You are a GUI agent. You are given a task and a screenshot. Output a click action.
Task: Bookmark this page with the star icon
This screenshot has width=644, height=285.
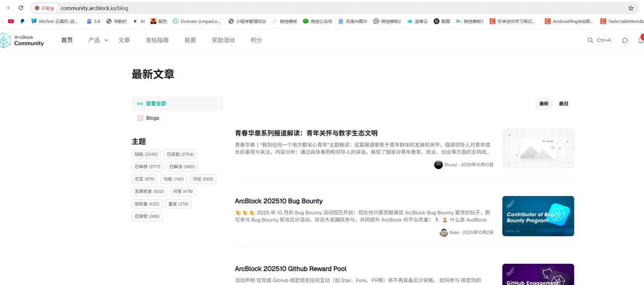click(x=631, y=8)
